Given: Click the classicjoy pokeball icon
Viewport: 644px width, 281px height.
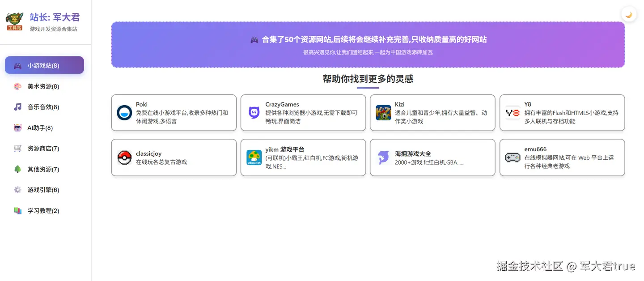Looking at the screenshot, I should [124, 158].
